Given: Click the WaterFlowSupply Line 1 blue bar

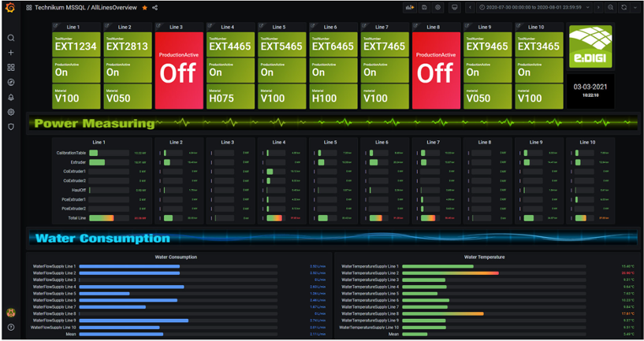Looking at the screenshot, I should point(130,266).
